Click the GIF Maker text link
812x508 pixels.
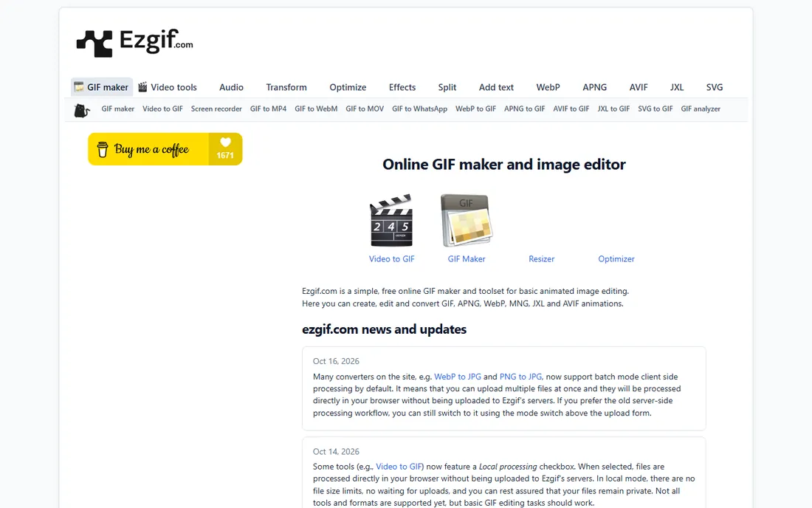(x=467, y=259)
